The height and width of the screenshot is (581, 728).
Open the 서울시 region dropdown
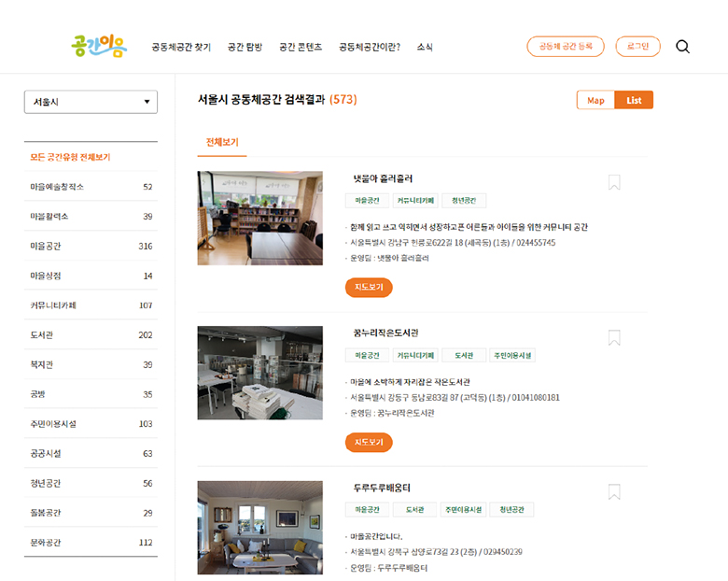coord(91,102)
